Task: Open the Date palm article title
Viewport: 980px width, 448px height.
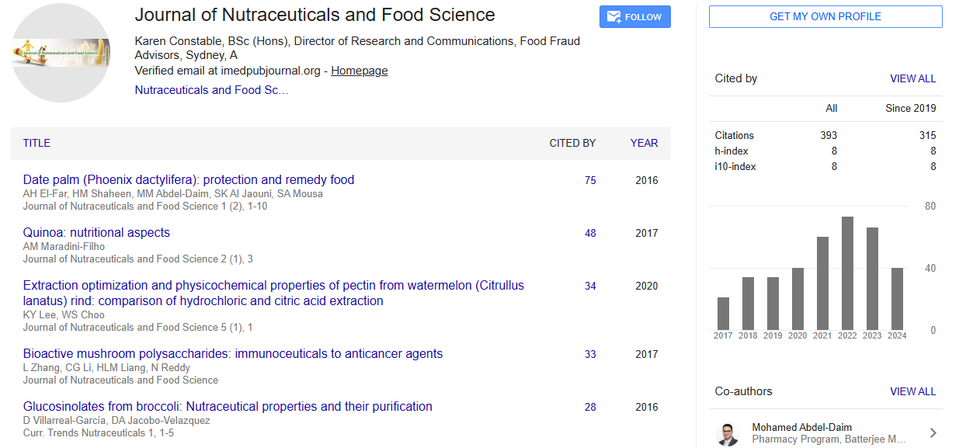Action: coord(189,179)
